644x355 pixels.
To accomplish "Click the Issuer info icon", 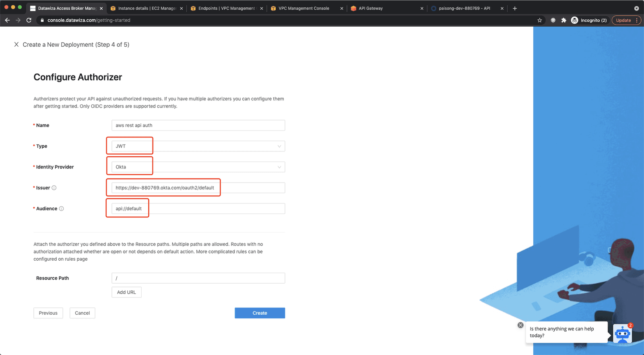I will [x=54, y=188].
